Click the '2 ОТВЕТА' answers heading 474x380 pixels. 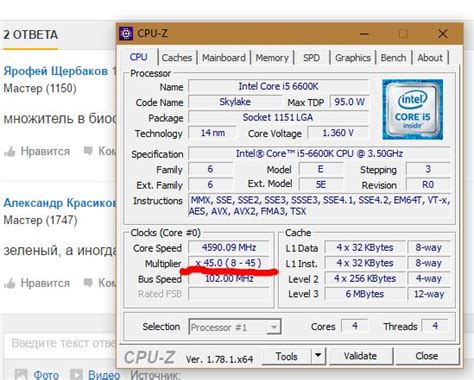click(31, 35)
